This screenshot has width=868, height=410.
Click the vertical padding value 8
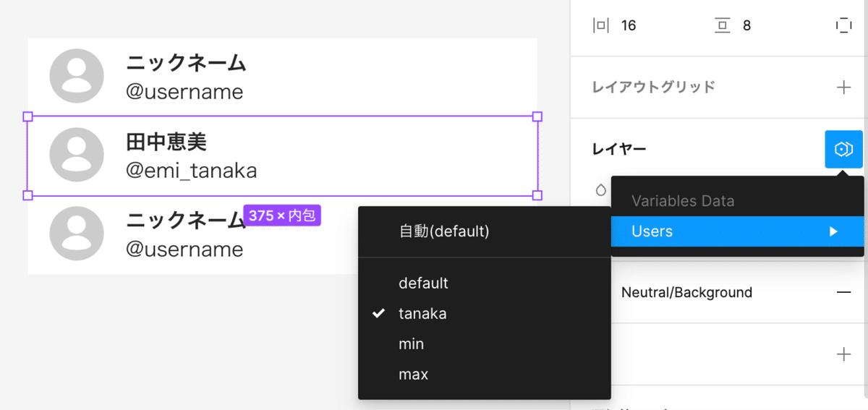coord(746,25)
